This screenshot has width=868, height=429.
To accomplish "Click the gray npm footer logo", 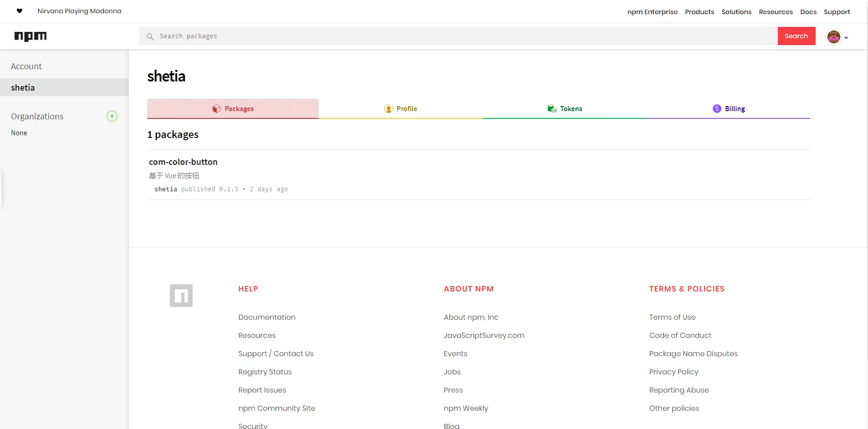I will coord(181,296).
